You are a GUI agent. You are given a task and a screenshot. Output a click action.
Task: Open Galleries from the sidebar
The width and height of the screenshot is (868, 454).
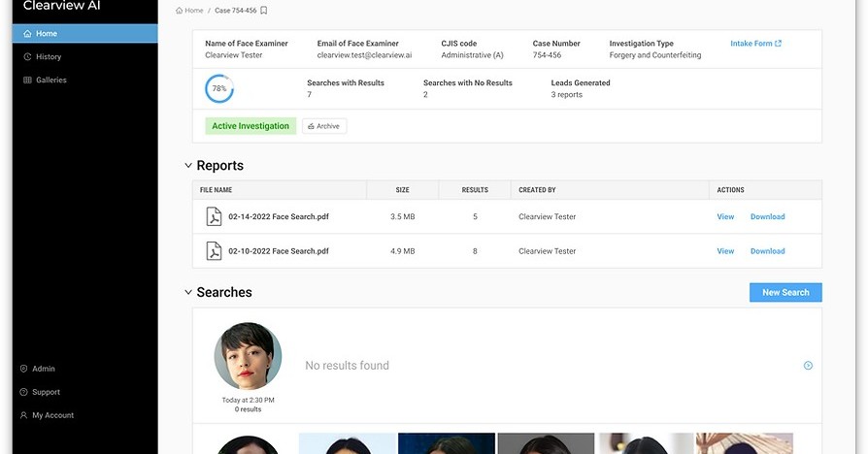pos(50,81)
